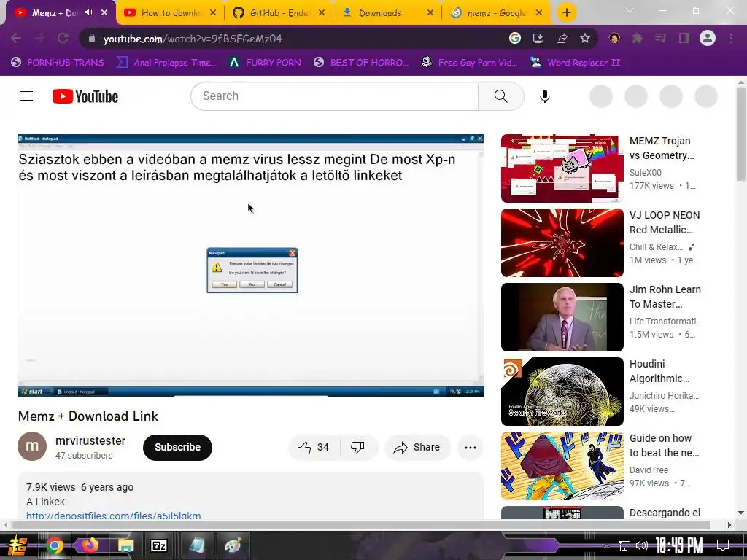The height and width of the screenshot is (560, 747).
Task: Open the depositfiles download link
Action: (113, 516)
